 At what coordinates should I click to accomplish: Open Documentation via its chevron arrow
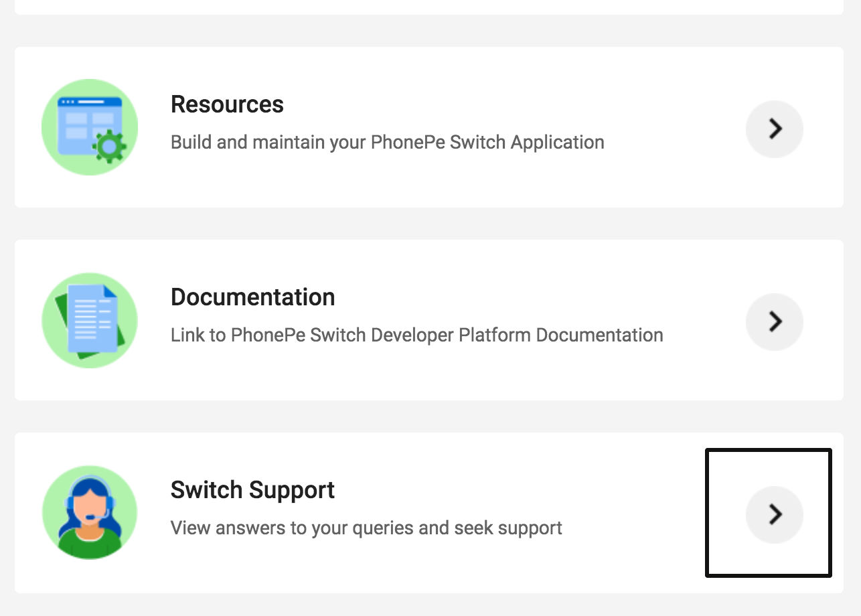pos(775,321)
